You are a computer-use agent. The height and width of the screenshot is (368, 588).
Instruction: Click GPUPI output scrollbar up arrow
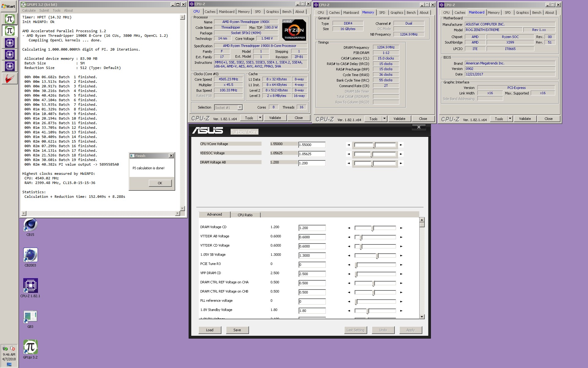pyautogui.click(x=183, y=17)
